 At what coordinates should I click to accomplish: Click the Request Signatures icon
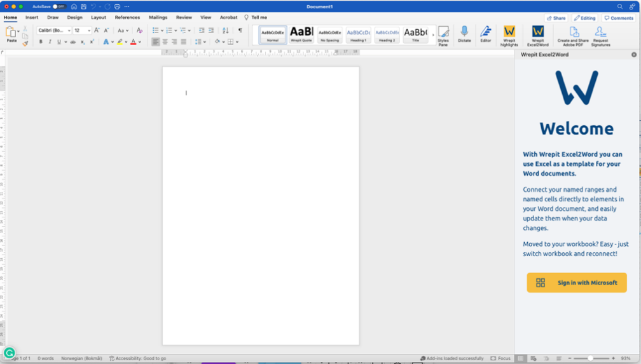[x=600, y=36]
